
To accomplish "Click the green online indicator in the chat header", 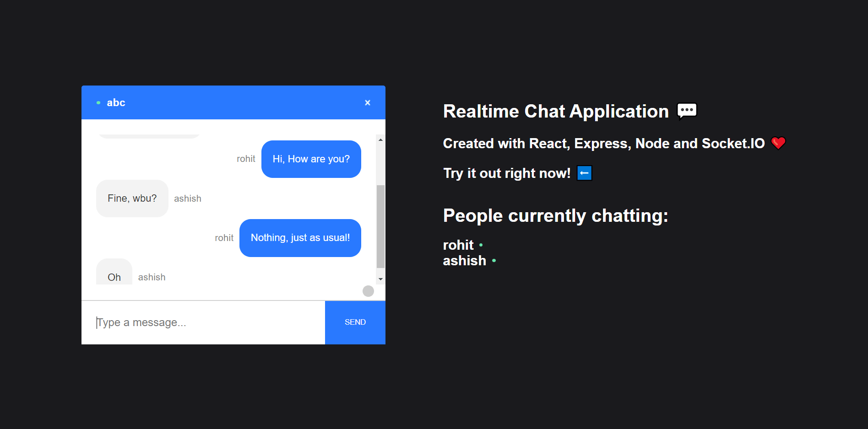I will click(x=98, y=102).
